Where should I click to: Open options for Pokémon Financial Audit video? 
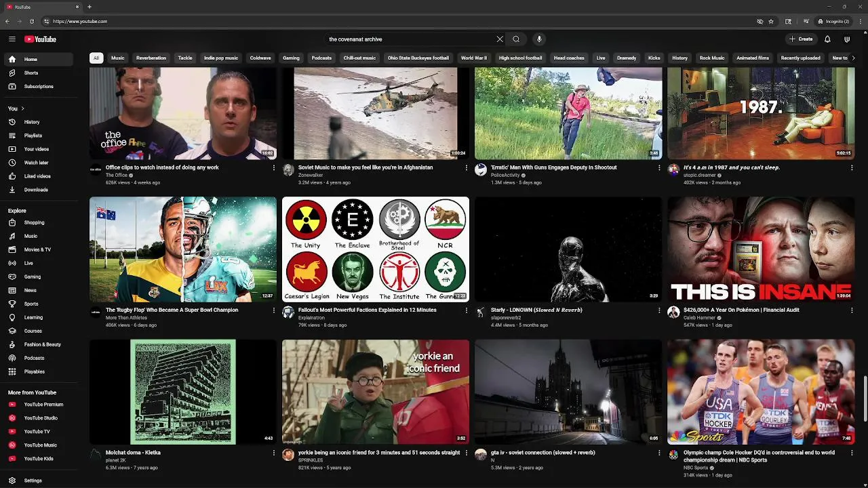pos(852,310)
